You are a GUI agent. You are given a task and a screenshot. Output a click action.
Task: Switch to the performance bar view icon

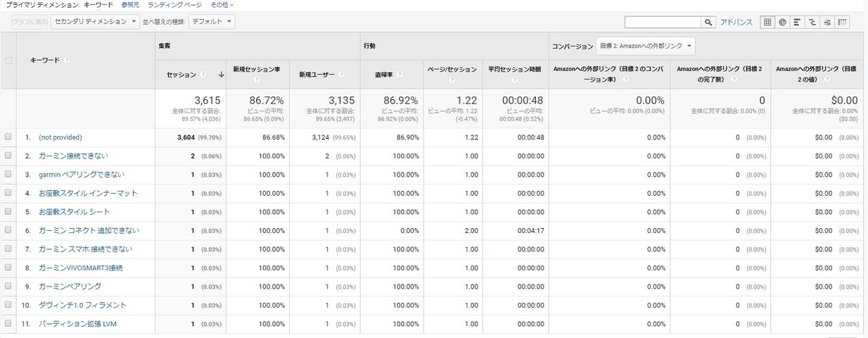pyautogui.click(x=797, y=22)
